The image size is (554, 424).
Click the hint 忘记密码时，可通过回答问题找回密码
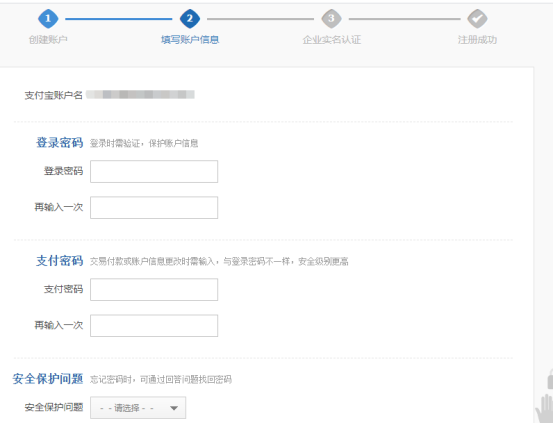161,379
